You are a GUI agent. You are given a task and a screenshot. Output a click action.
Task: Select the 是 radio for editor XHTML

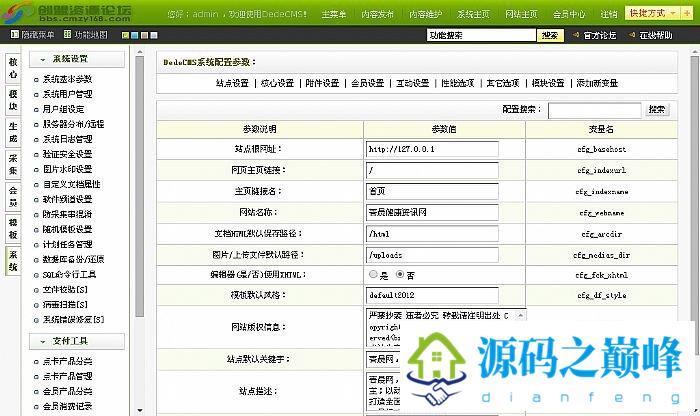click(x=373, y=275)
